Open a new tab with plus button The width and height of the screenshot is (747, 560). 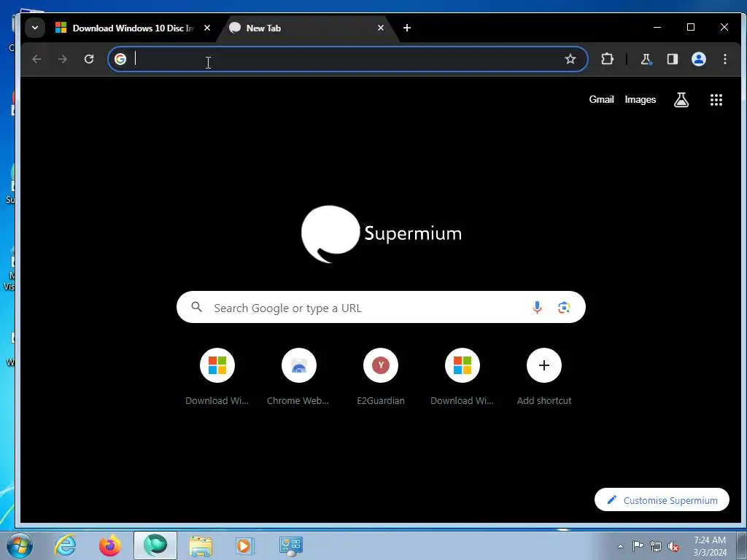[407, 28]
